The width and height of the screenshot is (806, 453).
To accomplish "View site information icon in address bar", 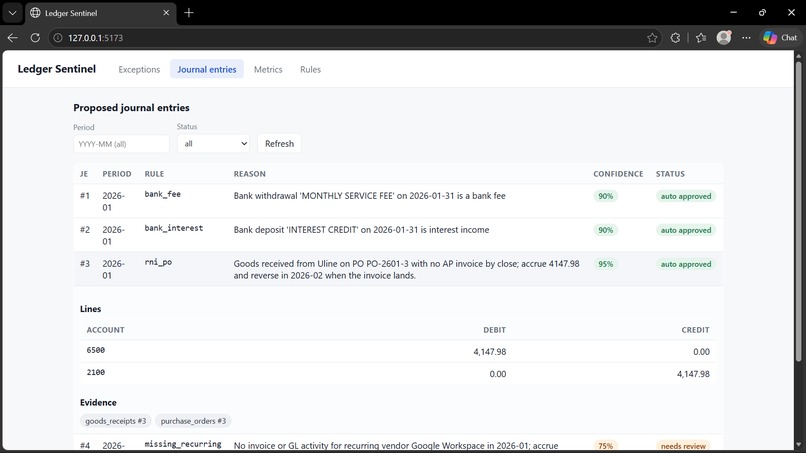I will (x=58, y=38).
